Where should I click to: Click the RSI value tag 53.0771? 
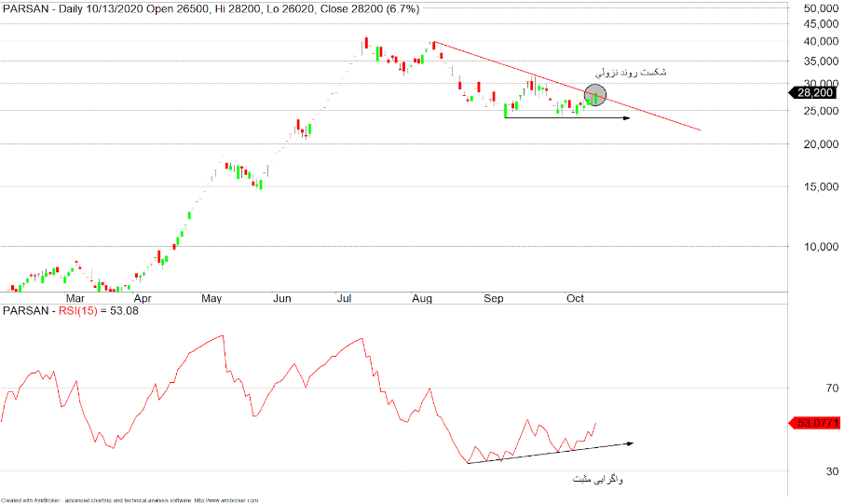tap(818, 423)
